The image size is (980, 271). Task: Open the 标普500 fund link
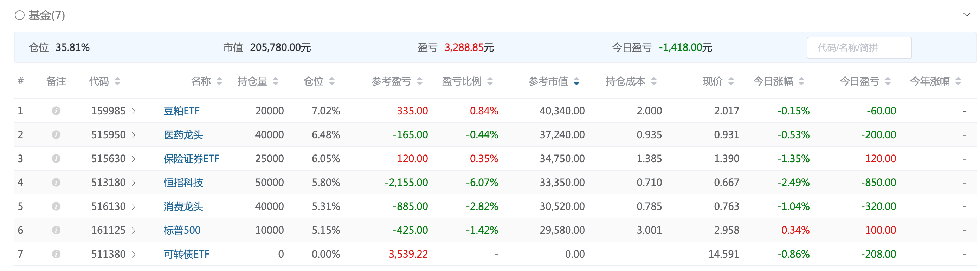[182, 230]
